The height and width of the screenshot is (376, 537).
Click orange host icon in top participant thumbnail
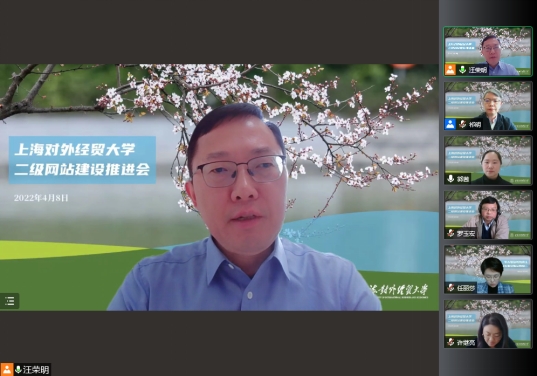point(450,70)
